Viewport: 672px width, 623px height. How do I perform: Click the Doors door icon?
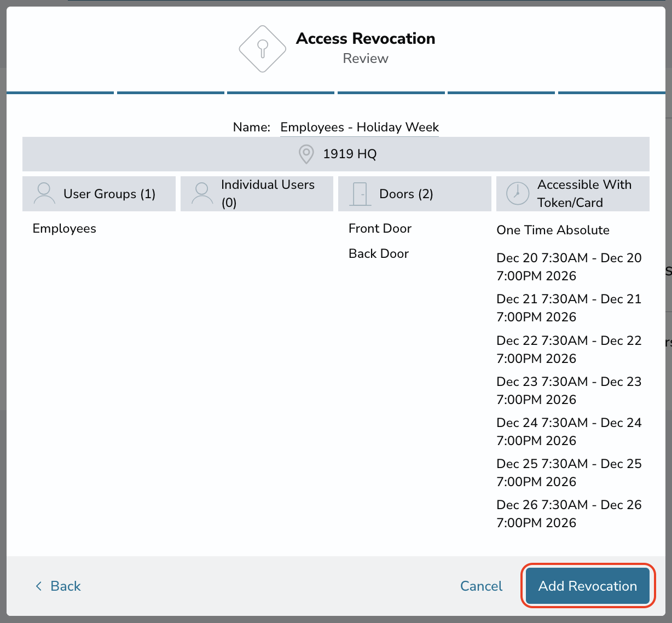tap(360, 194)
